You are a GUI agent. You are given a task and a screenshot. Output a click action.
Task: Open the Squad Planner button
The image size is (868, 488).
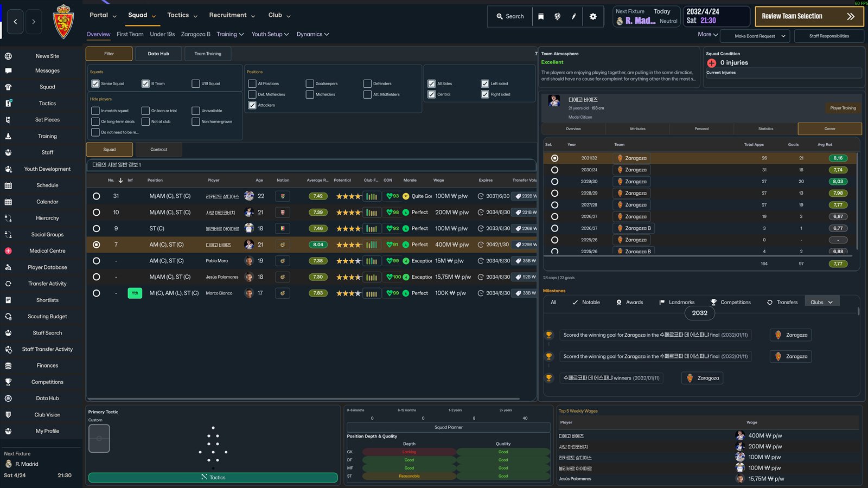(x=449, y=427)
